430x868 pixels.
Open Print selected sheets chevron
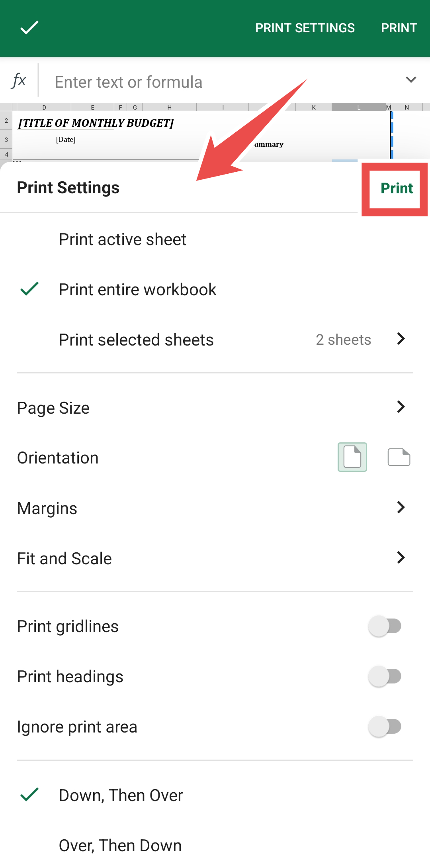pyautogui.click(x=401, y=339)
